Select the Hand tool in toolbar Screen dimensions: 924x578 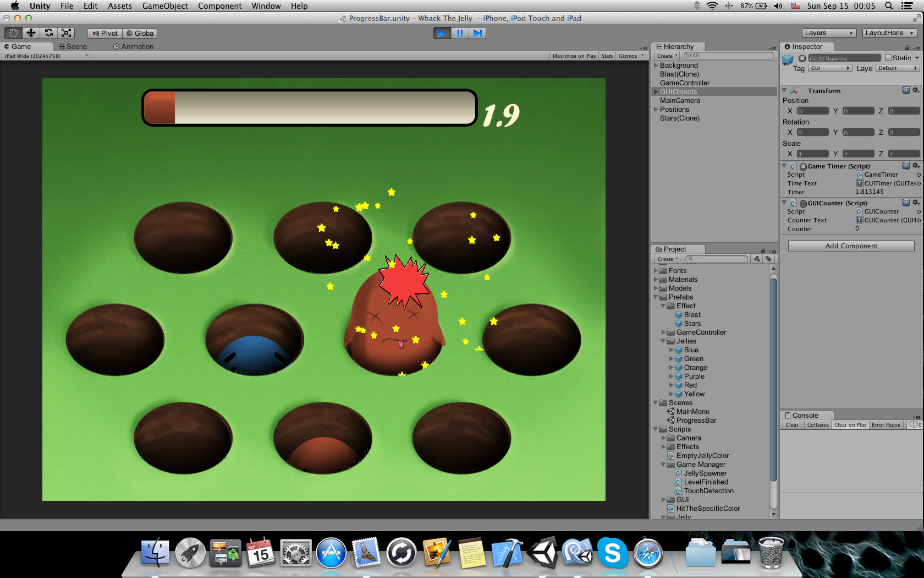coord(13,33)
